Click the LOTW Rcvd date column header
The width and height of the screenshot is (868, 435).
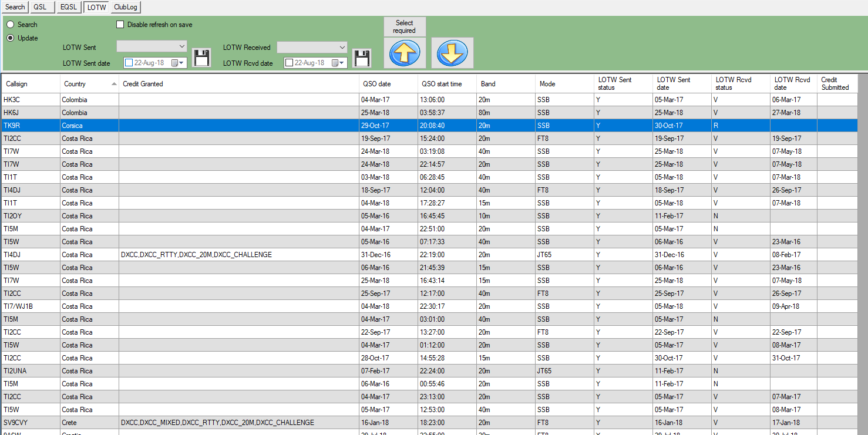[793, 84]
